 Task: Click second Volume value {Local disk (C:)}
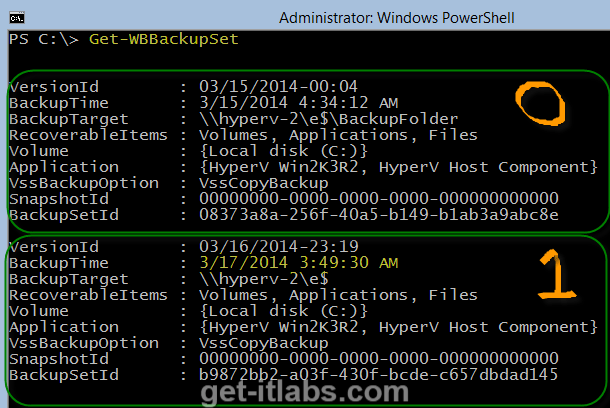click(283, 310)
